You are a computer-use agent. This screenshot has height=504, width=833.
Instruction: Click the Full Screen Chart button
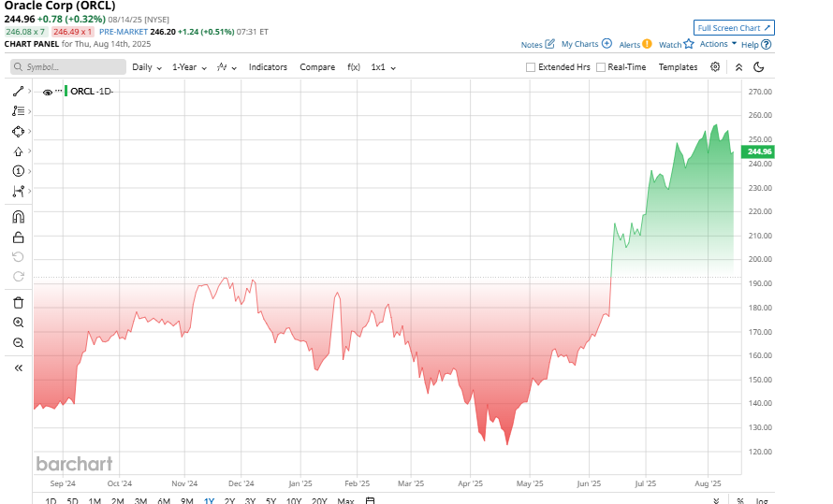click(734, 28)
